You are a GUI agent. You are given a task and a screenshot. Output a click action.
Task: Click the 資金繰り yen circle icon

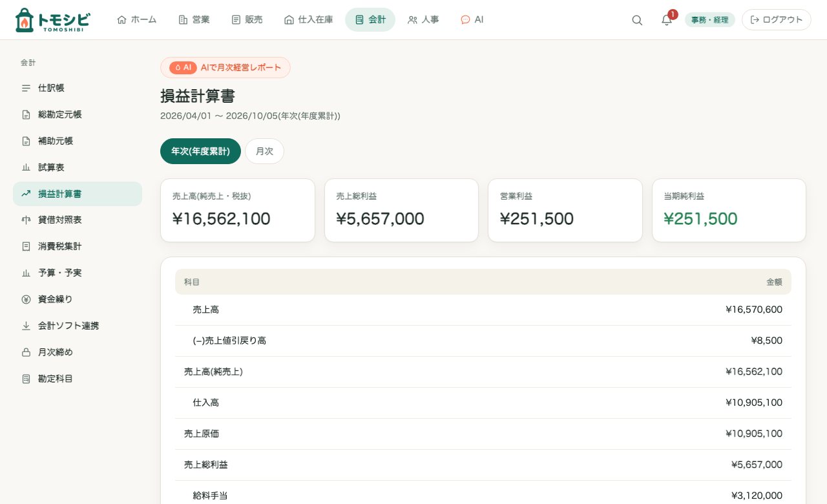coord(26,299)
